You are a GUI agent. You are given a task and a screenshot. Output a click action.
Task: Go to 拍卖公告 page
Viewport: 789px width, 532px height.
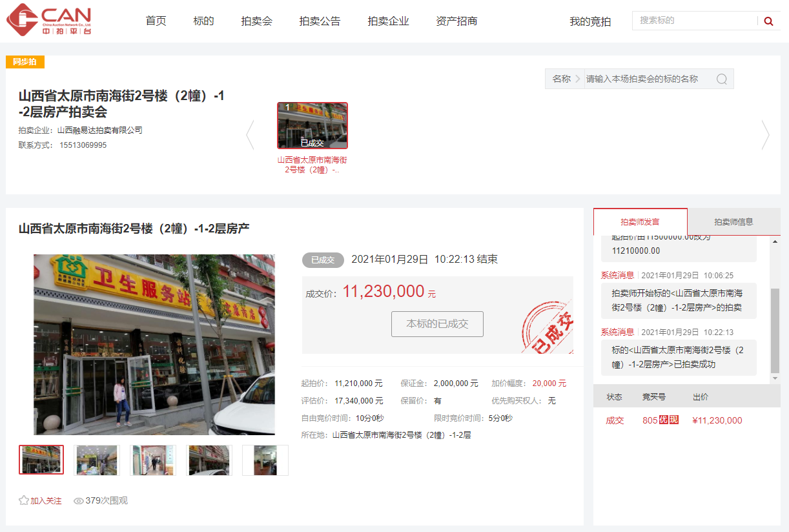320,21
